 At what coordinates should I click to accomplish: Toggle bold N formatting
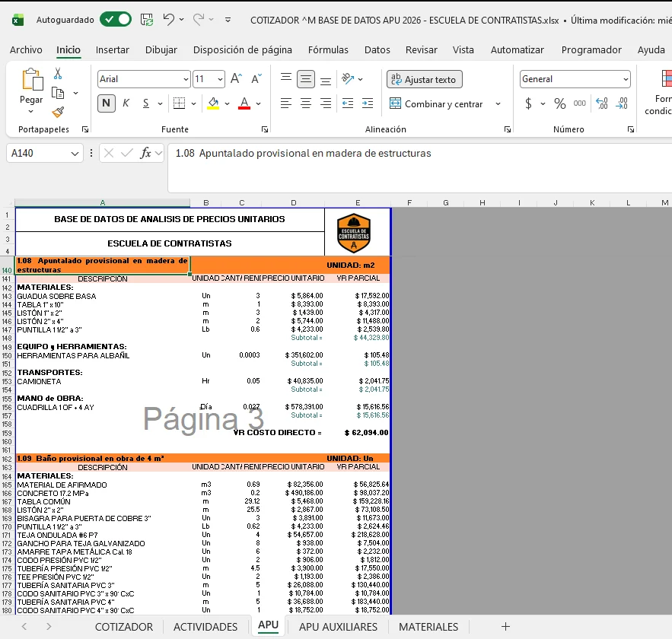click(x=107, y=103)
